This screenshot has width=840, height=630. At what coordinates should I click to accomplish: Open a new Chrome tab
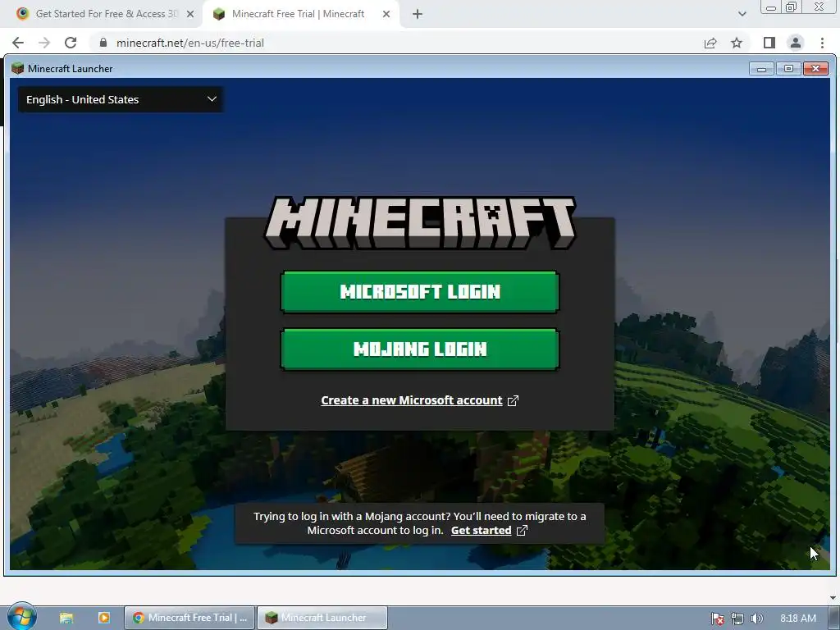point(418,15)
